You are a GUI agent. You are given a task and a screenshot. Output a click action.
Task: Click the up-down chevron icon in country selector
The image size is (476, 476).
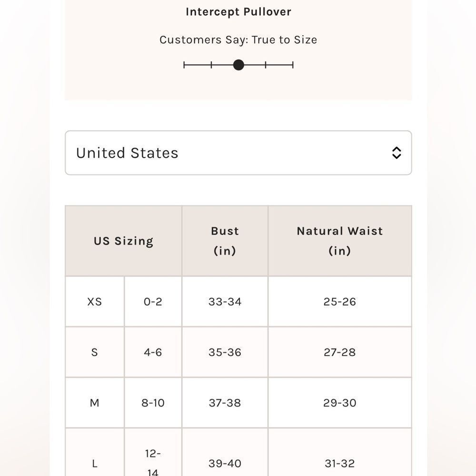[x=397, y=153]
